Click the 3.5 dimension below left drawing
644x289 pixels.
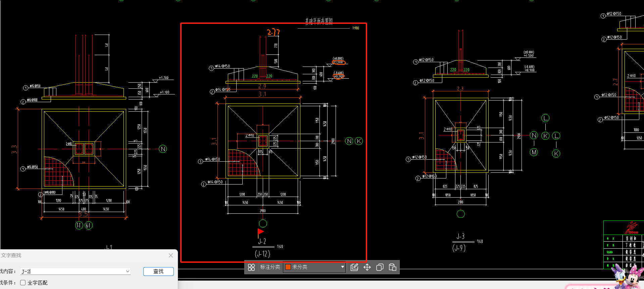84,214
